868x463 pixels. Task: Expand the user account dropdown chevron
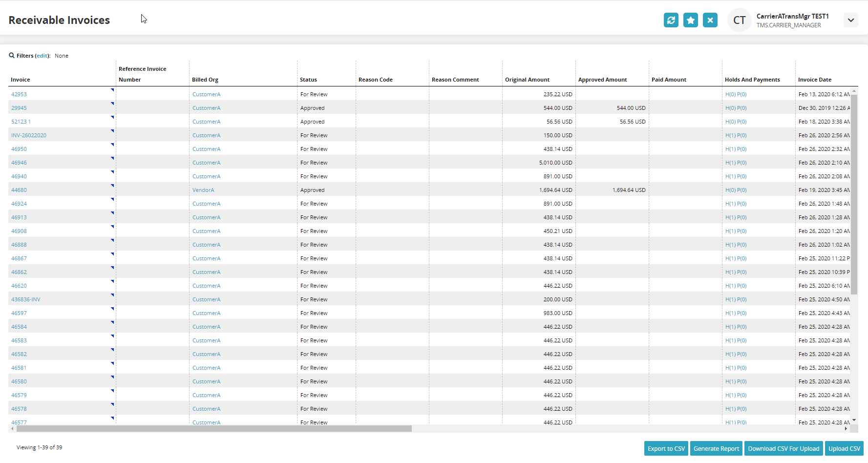pyautogui.click(x=850, y=20)
